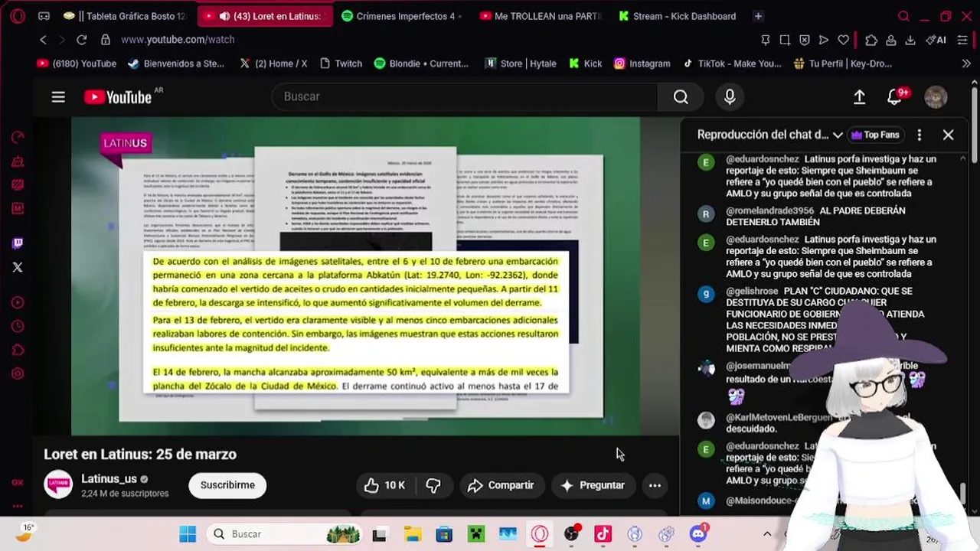Screen dimensions: 980x551
Task: Click the Preguntar ask button
Action: 592,485
